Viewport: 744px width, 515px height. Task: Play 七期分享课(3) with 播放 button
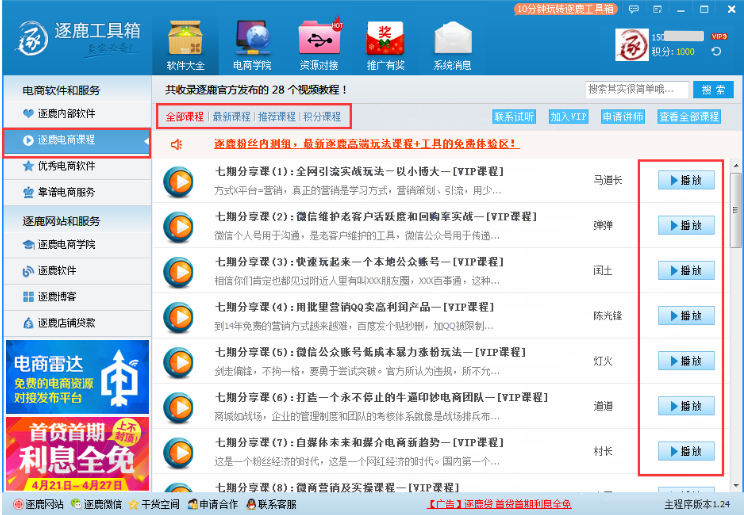pyautogui.click(x=686, y=271)
